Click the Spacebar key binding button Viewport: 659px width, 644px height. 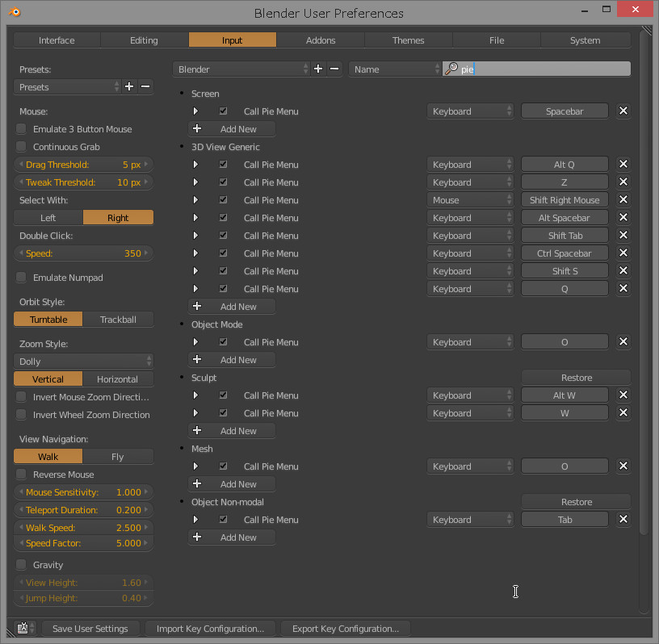pyautogui.click(x=565, y=111)
